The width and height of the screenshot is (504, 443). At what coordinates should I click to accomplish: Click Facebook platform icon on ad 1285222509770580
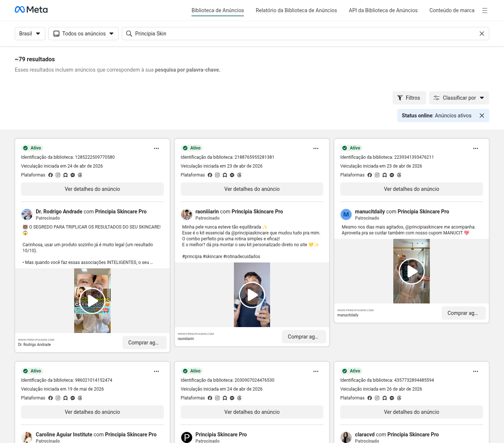tap(51, 175)
